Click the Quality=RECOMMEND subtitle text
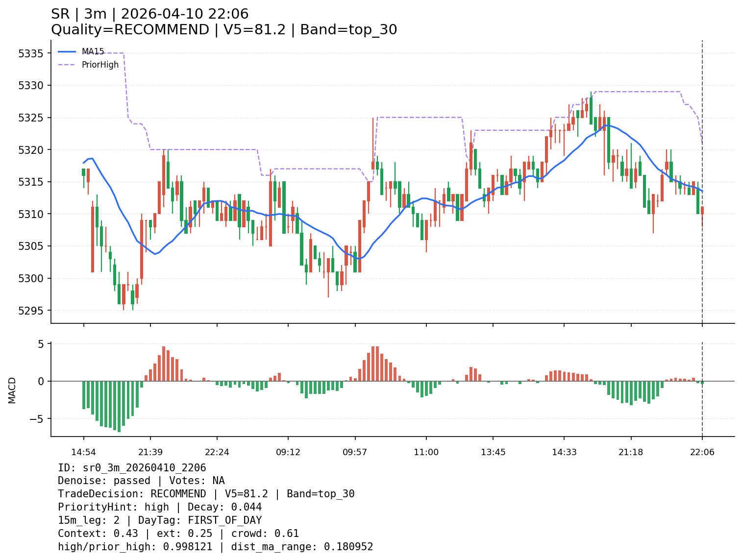This screenshot has width=742, height=560. [130, 30]
